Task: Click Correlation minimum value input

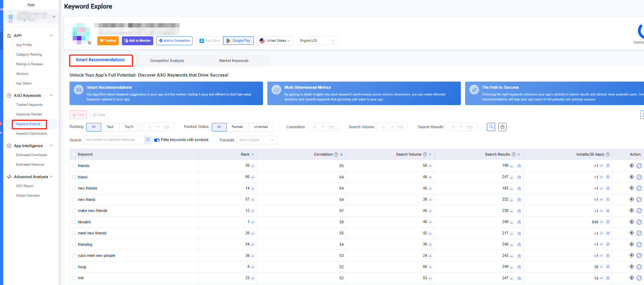Action: click(x=315, y=127)
